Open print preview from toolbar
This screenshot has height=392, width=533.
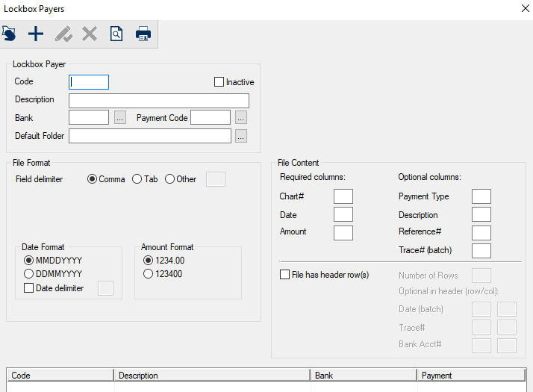point(116,34)
